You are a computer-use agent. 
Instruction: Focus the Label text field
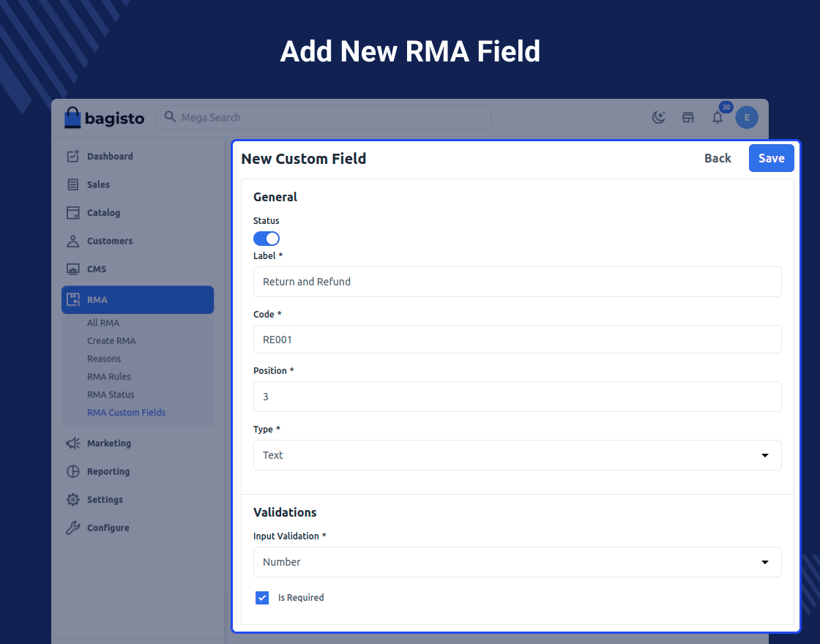click(x=517, y=282)
